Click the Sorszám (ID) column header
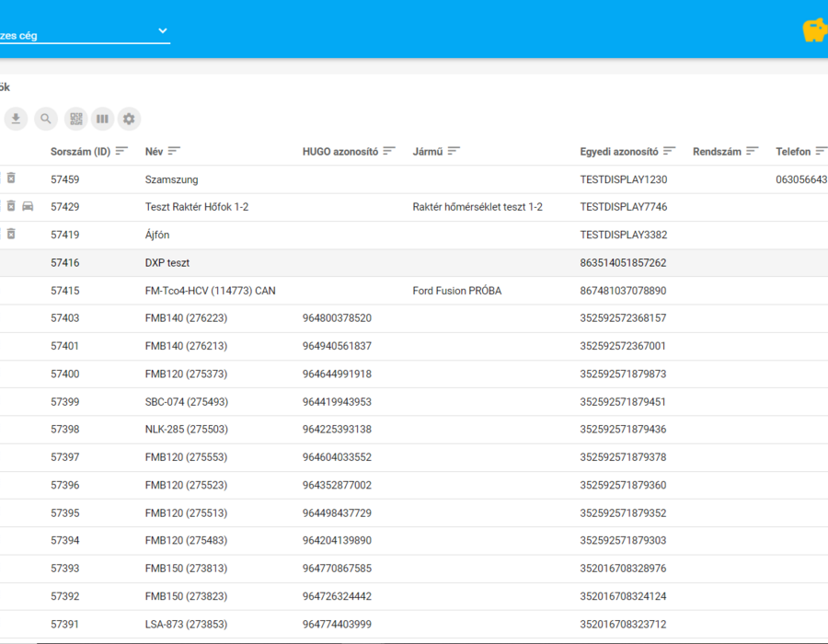 (80, 152)
